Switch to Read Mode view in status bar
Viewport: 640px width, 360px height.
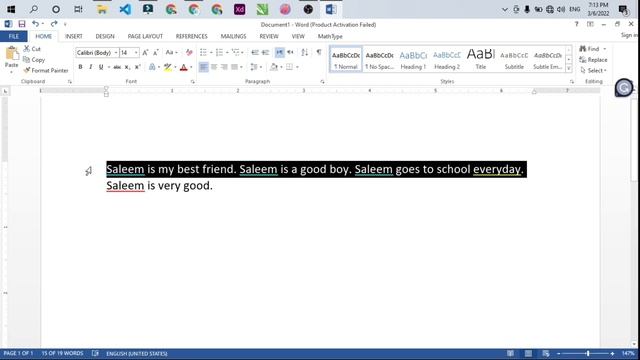pos(510,353)
